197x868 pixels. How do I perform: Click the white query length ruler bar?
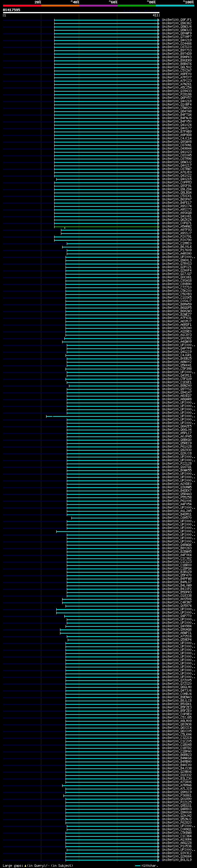click(81, 12)
